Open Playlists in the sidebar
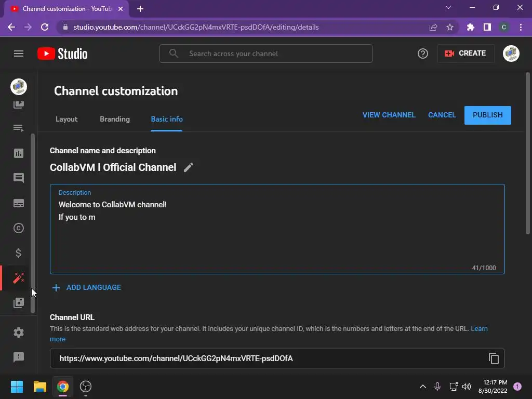 pyautogui.click(x=19, y=128)
